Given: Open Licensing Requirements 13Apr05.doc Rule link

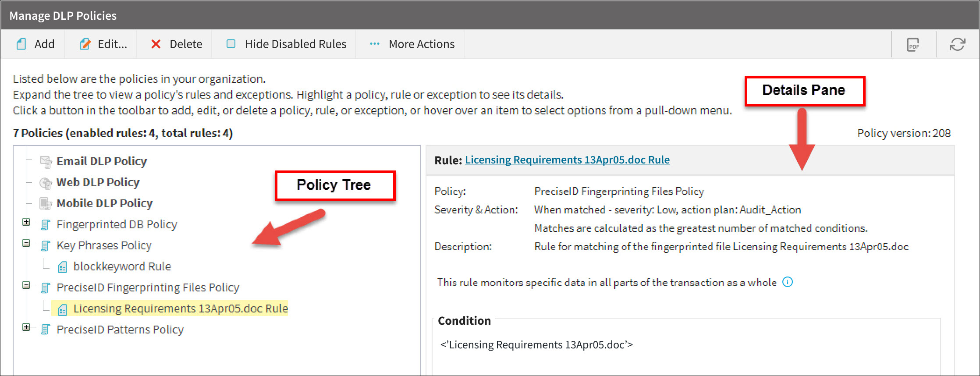Looking at the screenshot, I should pos(567,160).
